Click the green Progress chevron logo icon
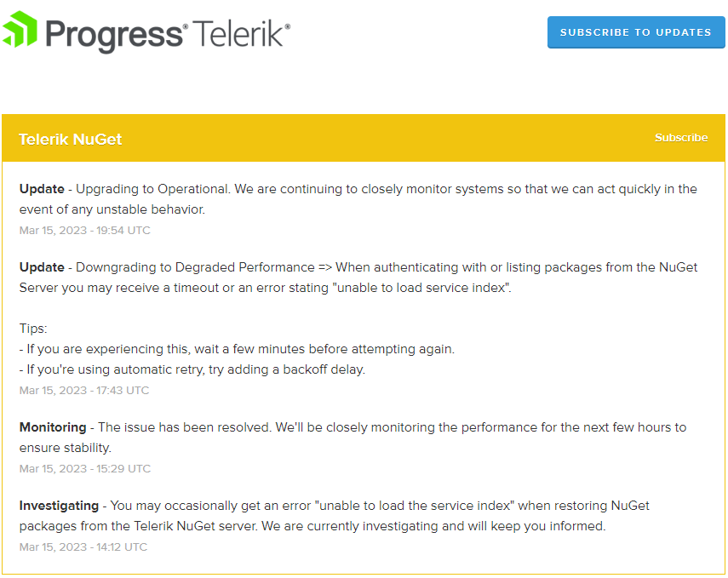The width and height of the screenshot is (728, 578). [19, 30]
